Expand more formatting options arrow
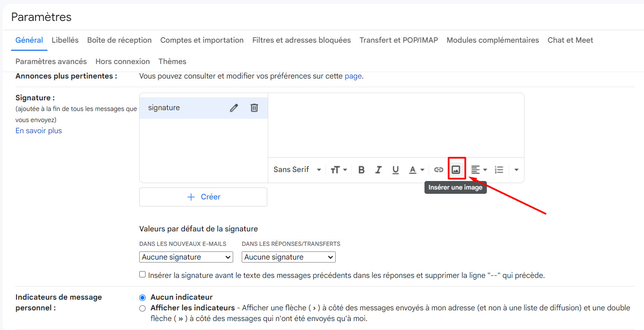The width and height of the screenshot is (644, 330). (516, 170)
